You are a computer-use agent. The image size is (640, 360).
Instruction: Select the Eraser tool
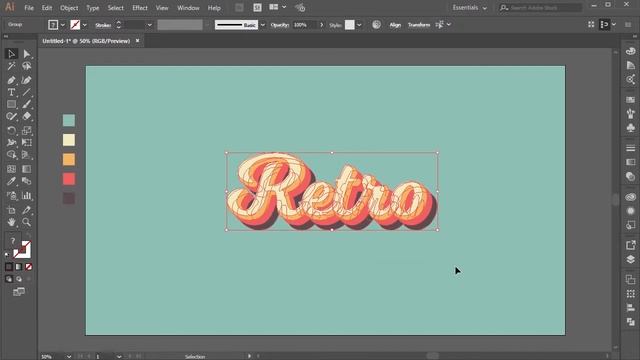pyautogui.click(x=27, y=117)
